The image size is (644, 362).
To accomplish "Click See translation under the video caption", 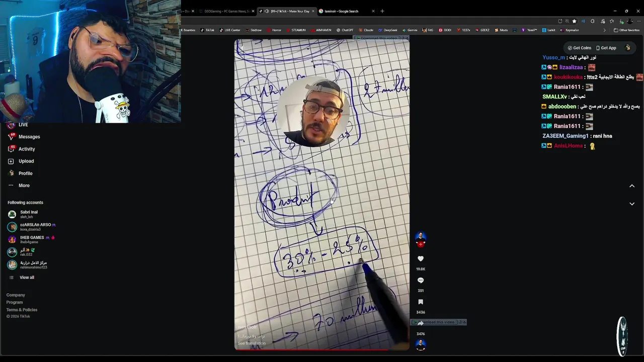I will tap(252, 343).
